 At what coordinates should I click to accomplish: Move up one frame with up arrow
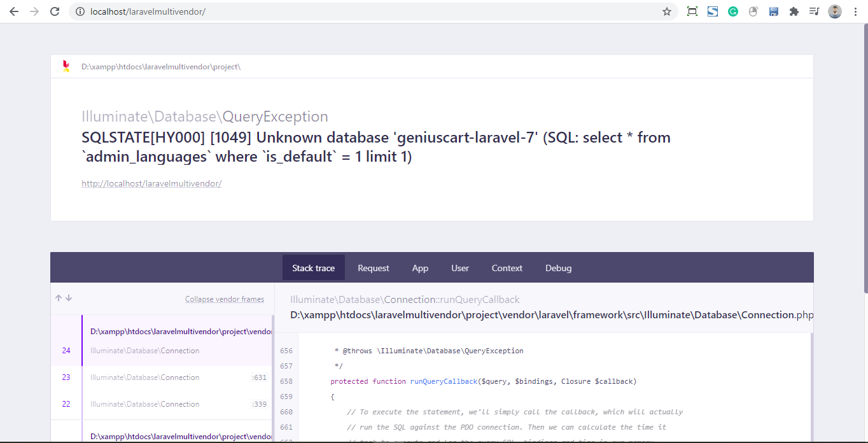pos(59,298)
